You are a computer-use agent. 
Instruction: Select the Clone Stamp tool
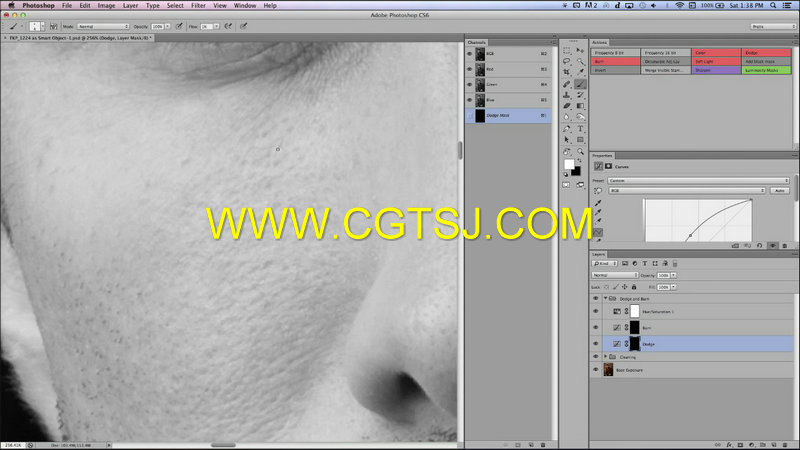click(567, 95)
